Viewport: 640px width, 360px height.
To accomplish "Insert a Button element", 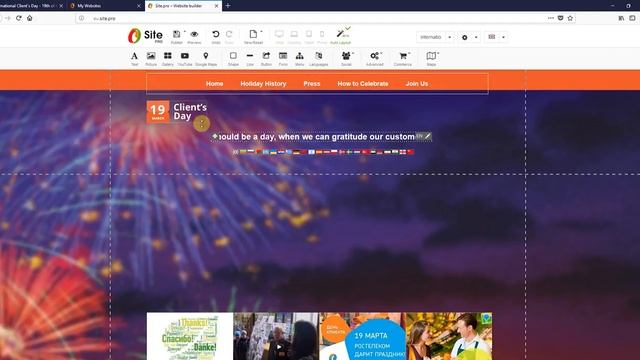I will [x=266, y=56].
